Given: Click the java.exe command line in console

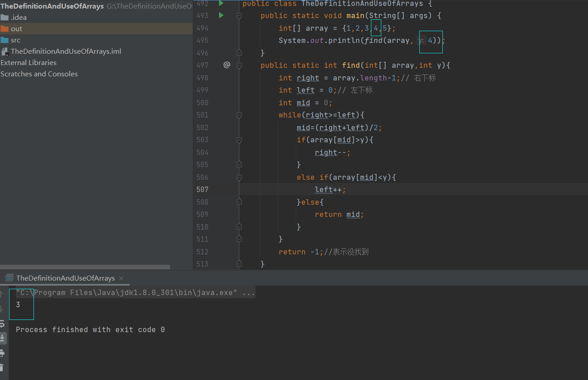Looking at the screenshot, I should [135, 293].
